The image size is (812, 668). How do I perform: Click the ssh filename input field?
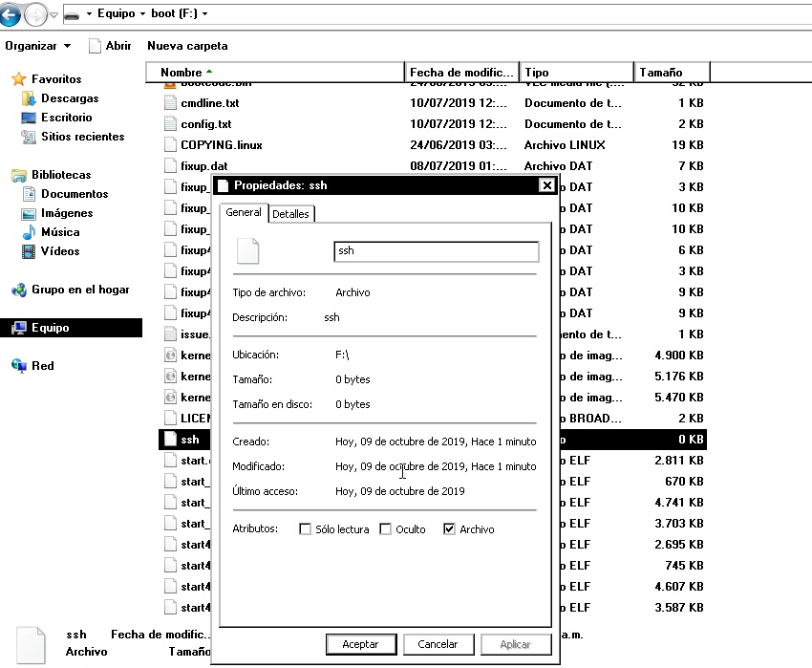click(436, 251)
